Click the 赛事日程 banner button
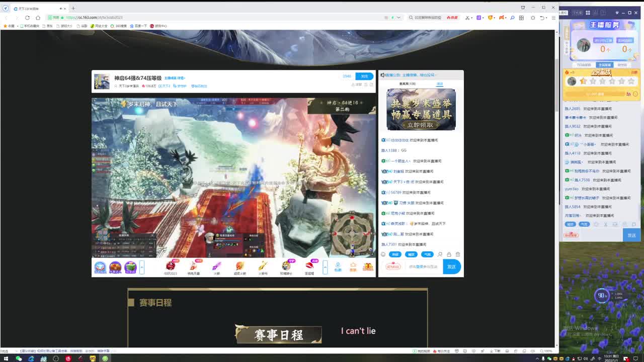Image resolution: width=644 pixels, height=362 pixels. click(x=278, y=335)
